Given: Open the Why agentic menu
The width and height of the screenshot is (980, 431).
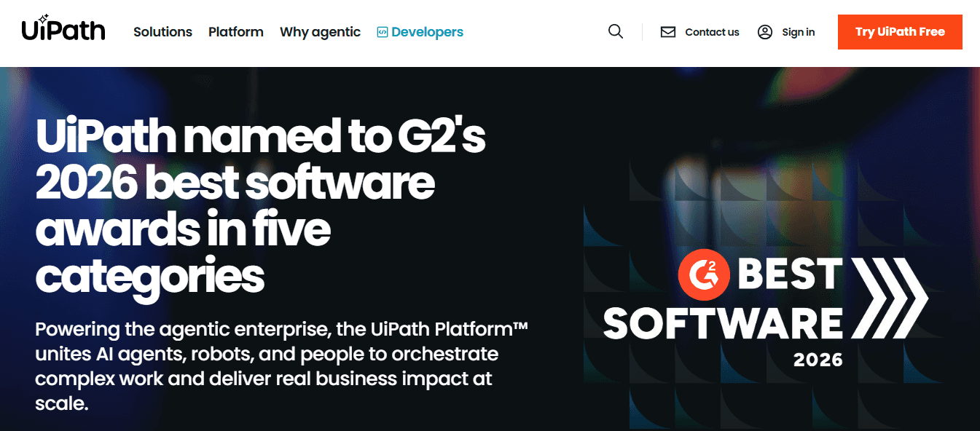Looking at the screenshot, I should [320, 32].
